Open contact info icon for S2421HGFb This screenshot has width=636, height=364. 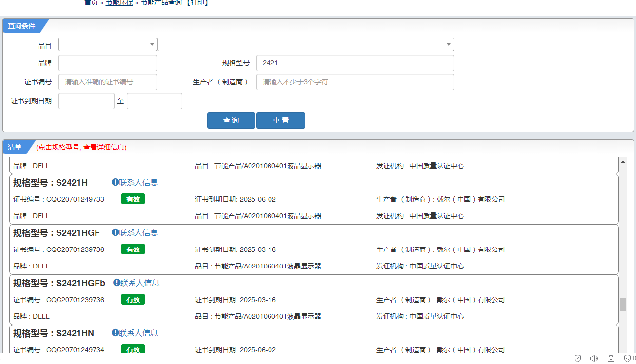click(x=116, y=283)
